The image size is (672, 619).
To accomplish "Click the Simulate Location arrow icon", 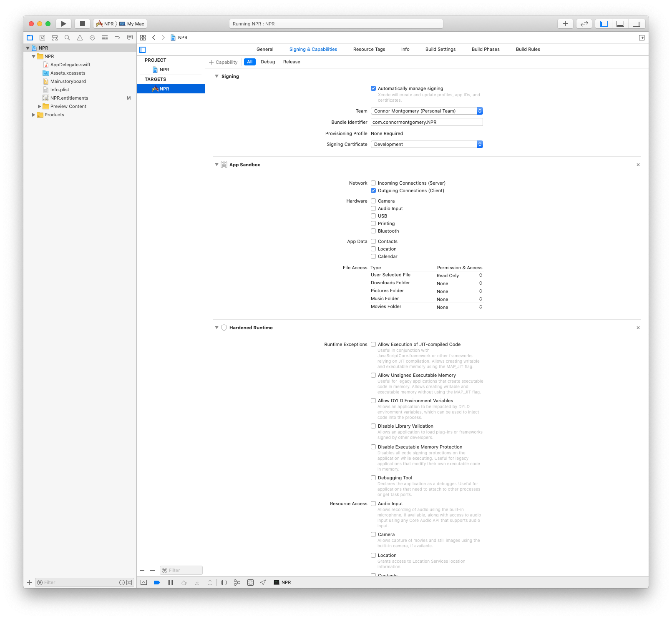I will (263, 582).
